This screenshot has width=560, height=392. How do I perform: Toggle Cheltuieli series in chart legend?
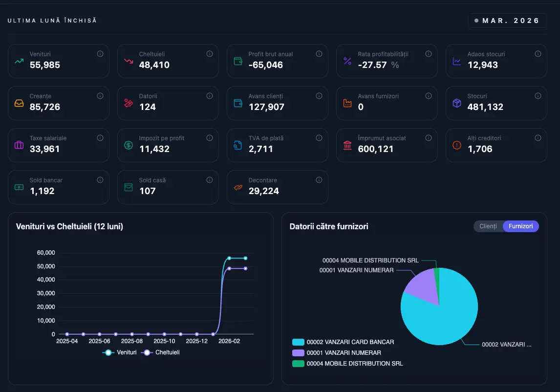(x=160, y=352)
